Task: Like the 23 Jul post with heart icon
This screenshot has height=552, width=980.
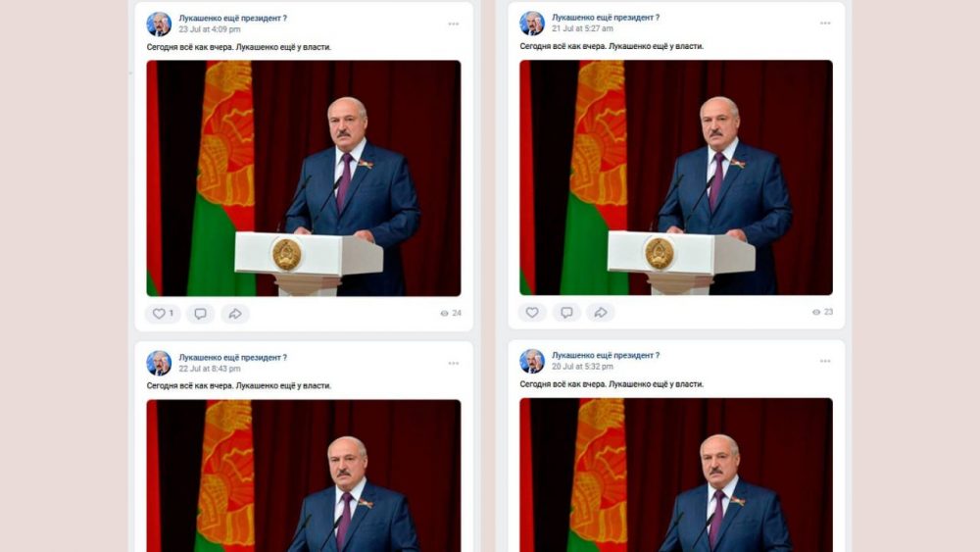Action: [x=163, y=313]
